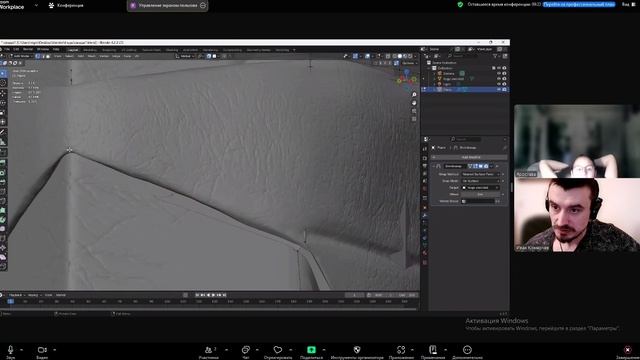Switch perspective/orthographic view gizmo
Image resolution: width=640 pixels, height=360 pixels.
coord(414,119)
